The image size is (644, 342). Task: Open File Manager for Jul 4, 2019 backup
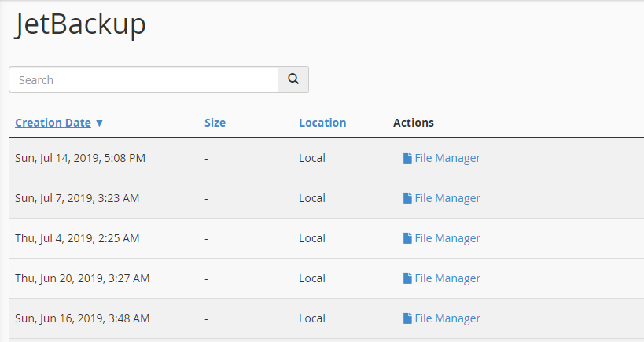click(441, 238)
